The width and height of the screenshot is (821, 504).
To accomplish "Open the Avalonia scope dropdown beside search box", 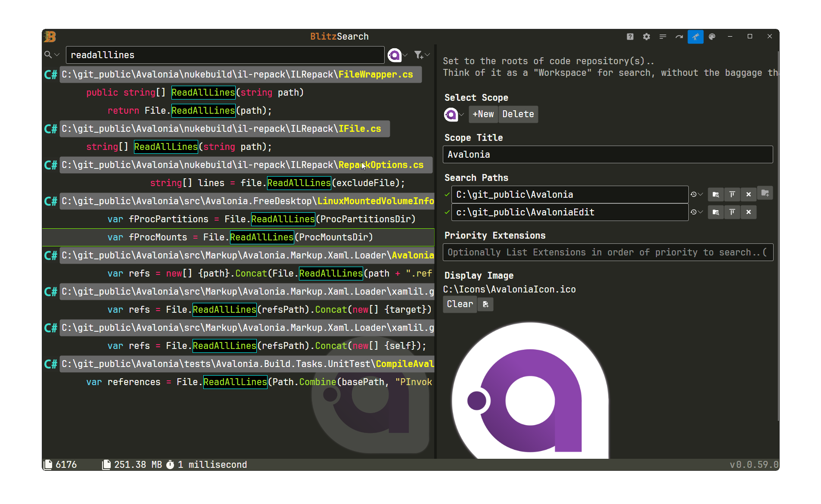I will pos(397,55).
